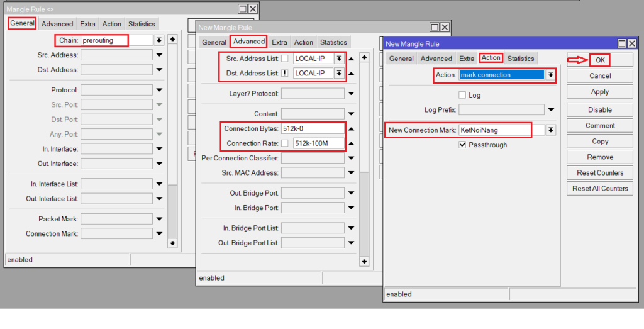Viewport: 644px width, 329px height.
Task: Open New Connection Mark dropdown
Action: coord(551,130)
